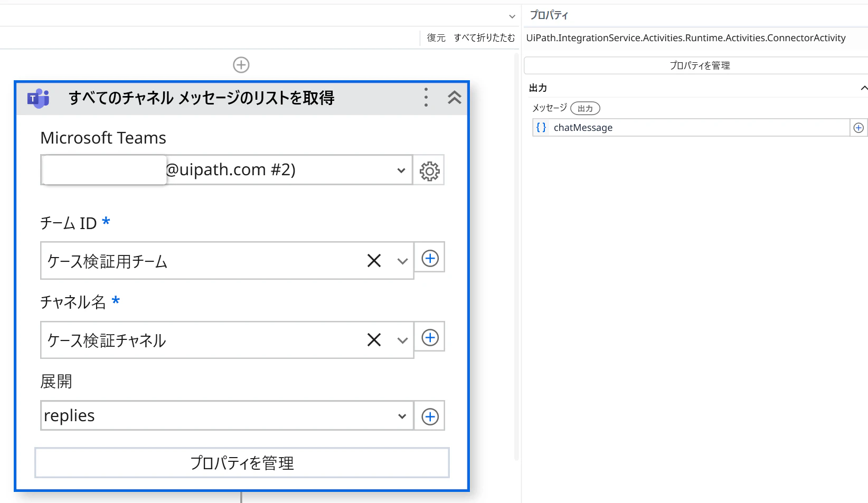Open the Microsoft Teams connection dropdown
Viewport: 868px width, 503px height.
coord(401,170)
